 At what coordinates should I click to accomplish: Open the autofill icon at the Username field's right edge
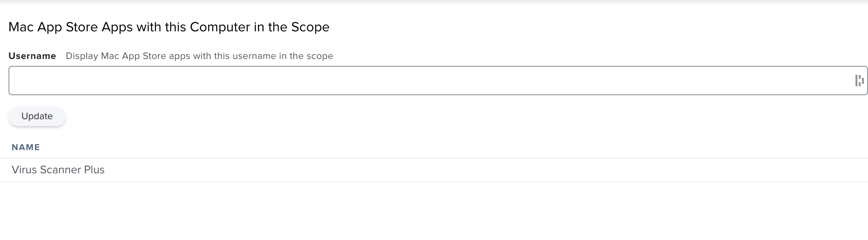click(x=859, y=81)
